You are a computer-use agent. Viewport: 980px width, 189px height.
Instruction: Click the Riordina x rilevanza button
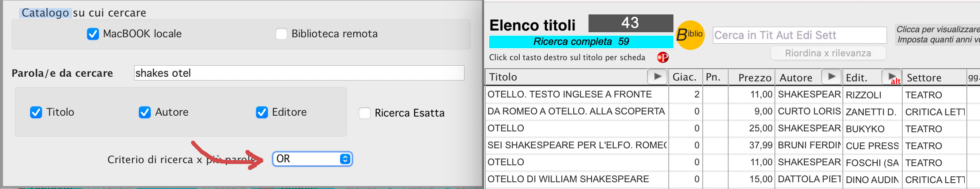coord(828,53)
